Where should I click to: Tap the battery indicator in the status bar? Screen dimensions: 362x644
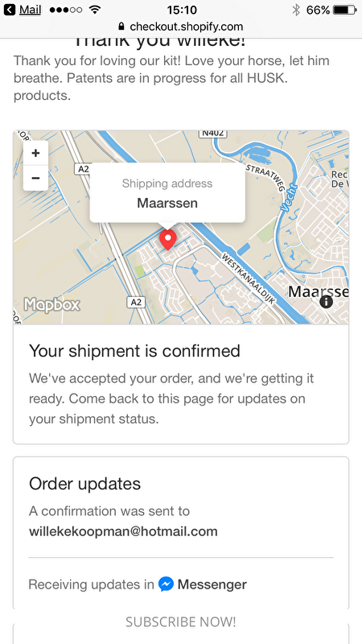coord(345,10)
